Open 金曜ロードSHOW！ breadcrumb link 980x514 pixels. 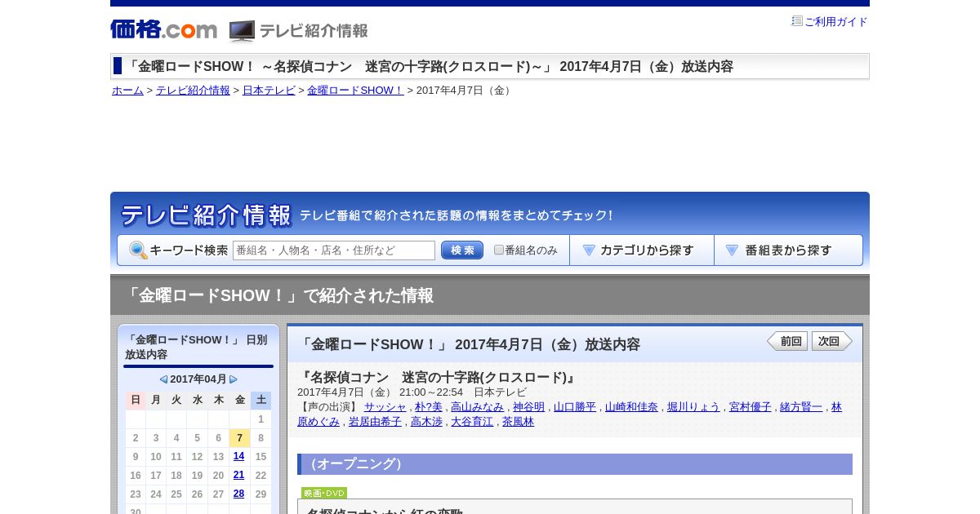355,91
